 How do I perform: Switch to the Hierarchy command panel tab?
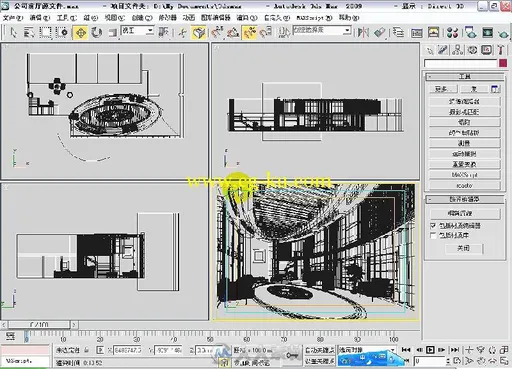[457, 50]
